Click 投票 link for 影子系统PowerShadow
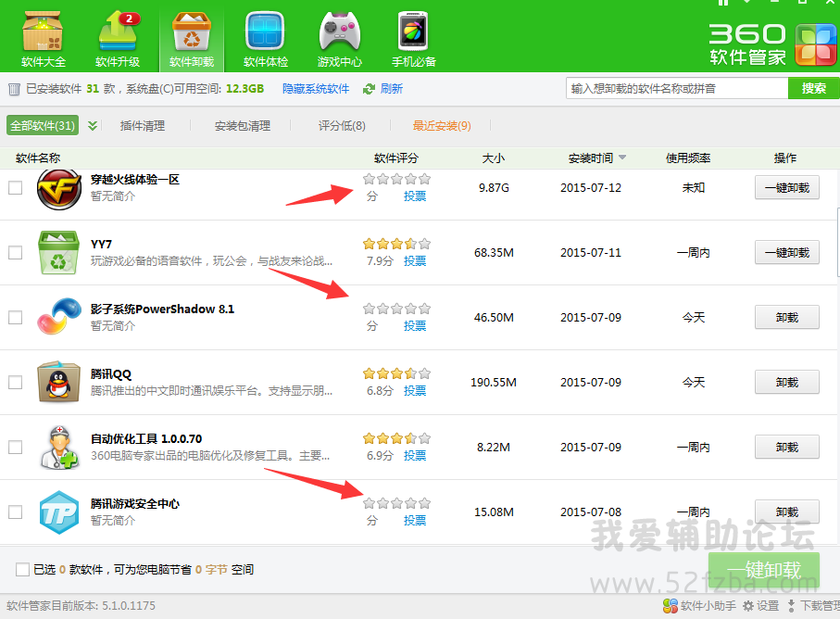 415,326
